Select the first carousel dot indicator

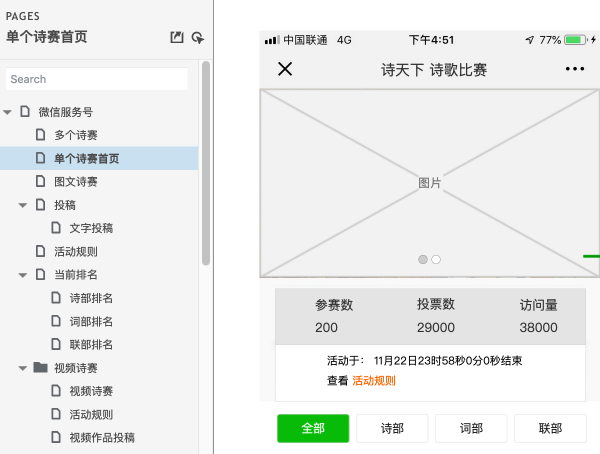click(423, 259)
